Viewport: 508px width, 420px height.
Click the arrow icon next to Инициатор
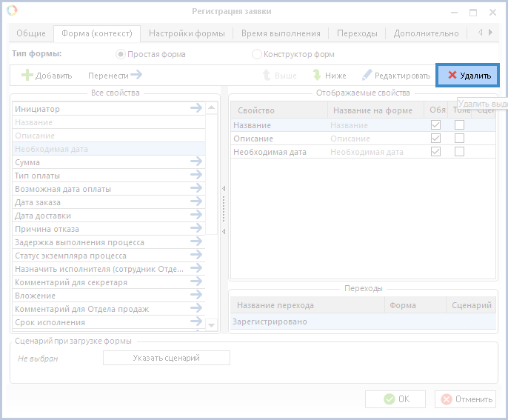[x=195, y=109]
